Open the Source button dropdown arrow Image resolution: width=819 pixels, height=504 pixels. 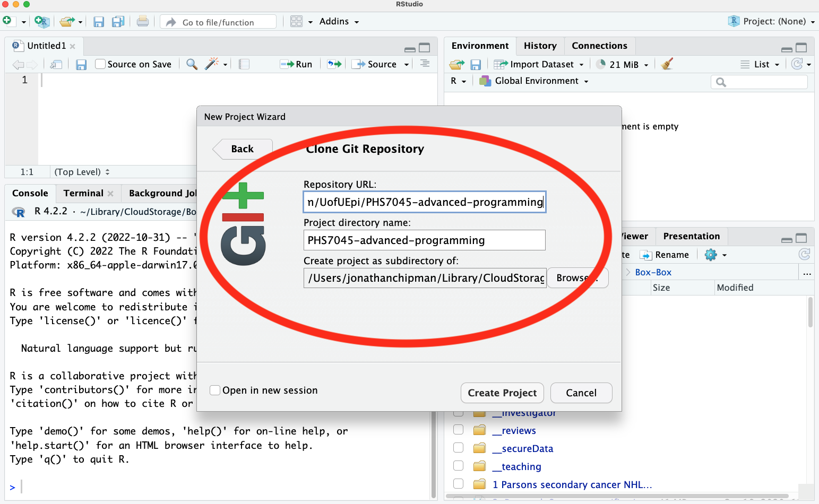click(407, 65)
